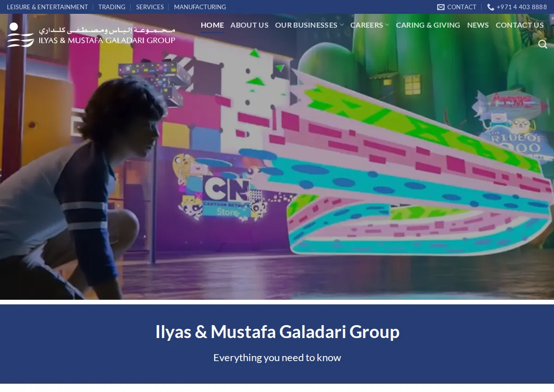
Task: Open OUR BUSINESSES menu item
Action: [306, 25]
